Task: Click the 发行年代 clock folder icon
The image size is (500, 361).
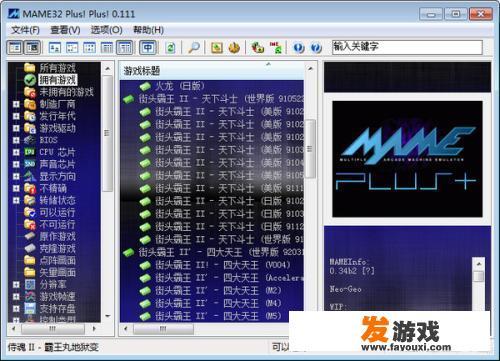Action: 30,116
